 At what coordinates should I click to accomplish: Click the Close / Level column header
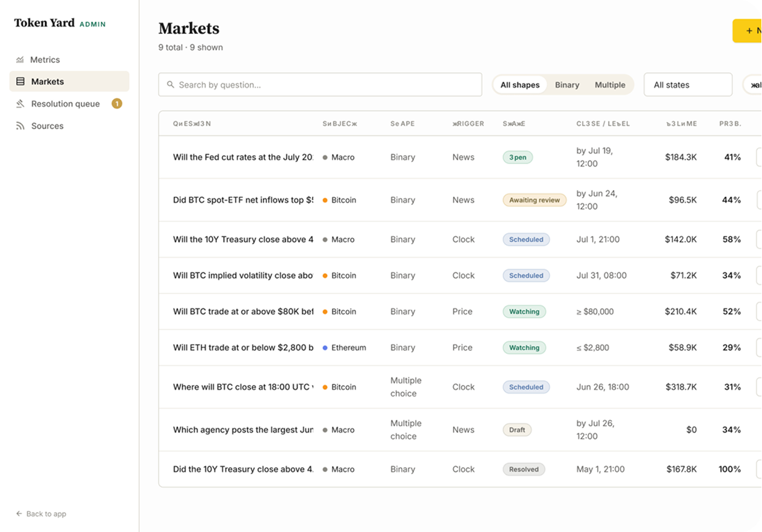point(603,124)
